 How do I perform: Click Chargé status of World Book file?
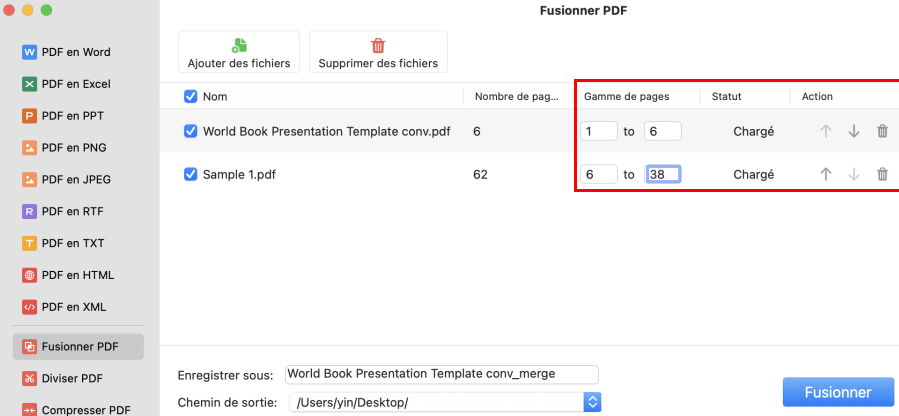[753, 131]
